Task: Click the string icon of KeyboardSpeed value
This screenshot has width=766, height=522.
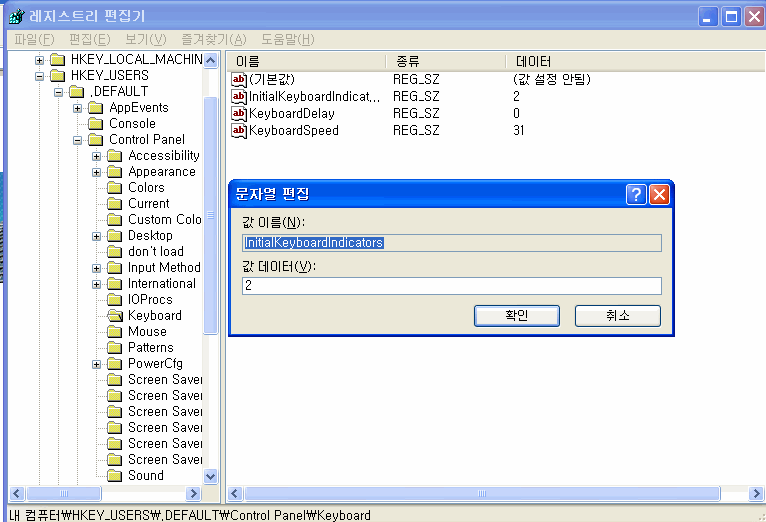Action: (x=239, y=131)
